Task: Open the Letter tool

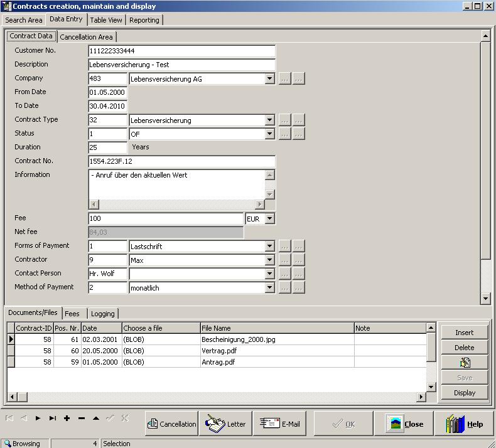Action: pos(226,424)
